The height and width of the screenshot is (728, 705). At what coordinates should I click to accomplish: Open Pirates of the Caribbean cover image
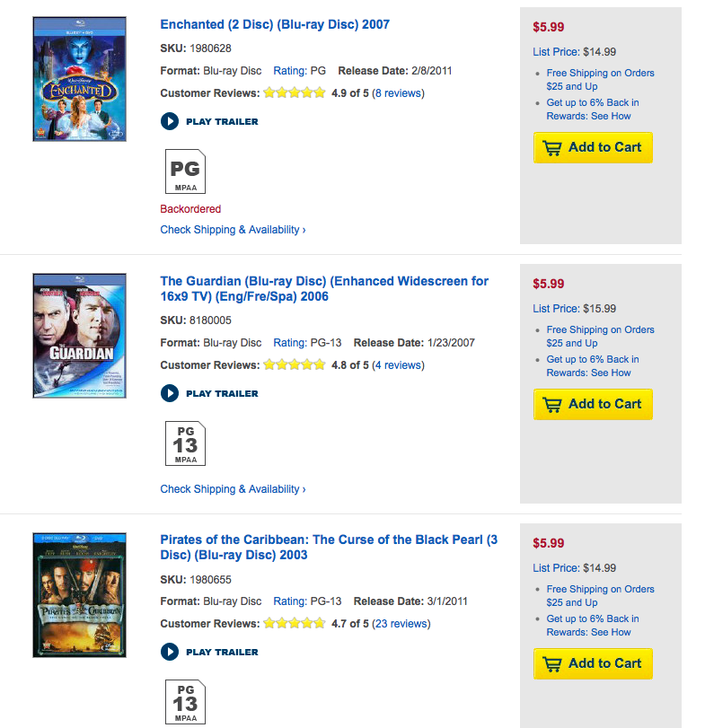(x=79, y=595)
